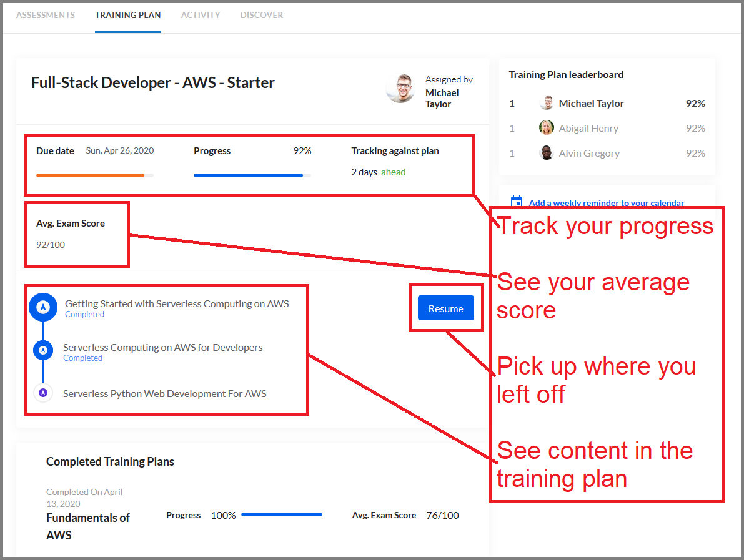Click the '2 days ahead' tracking status

click(379, 172)
